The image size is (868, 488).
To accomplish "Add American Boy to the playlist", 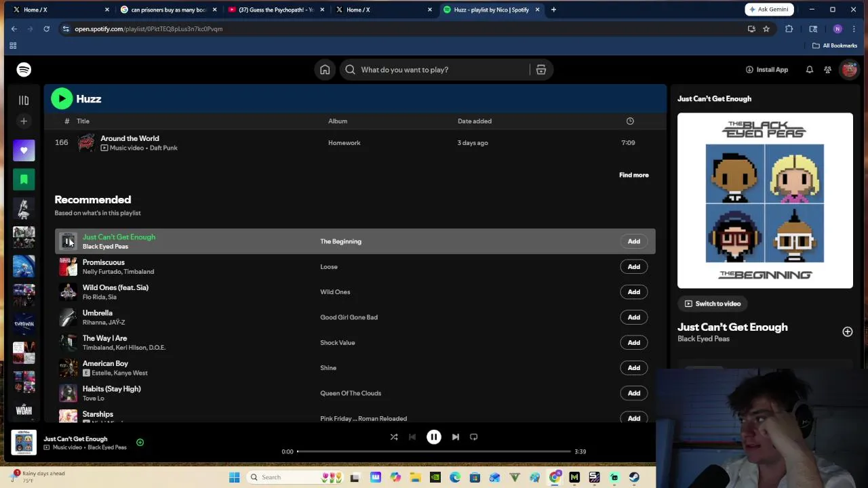I will [633, 368].
